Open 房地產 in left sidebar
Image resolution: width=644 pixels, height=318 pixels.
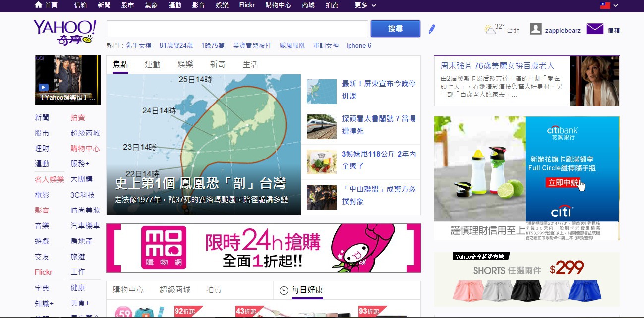[x=82, y=241]
